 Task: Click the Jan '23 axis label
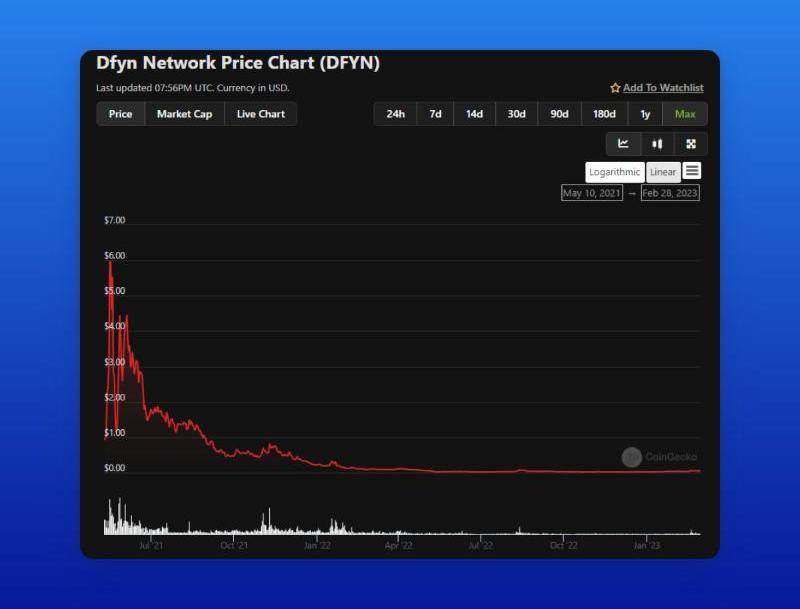[646, 545]
